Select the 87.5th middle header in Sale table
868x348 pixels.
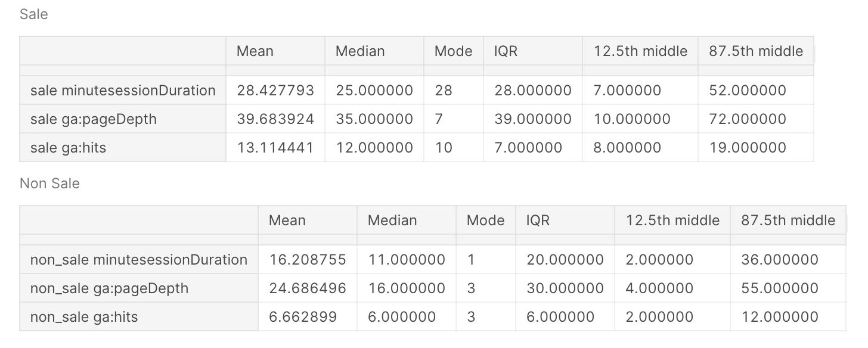click(x=756, y=51)
